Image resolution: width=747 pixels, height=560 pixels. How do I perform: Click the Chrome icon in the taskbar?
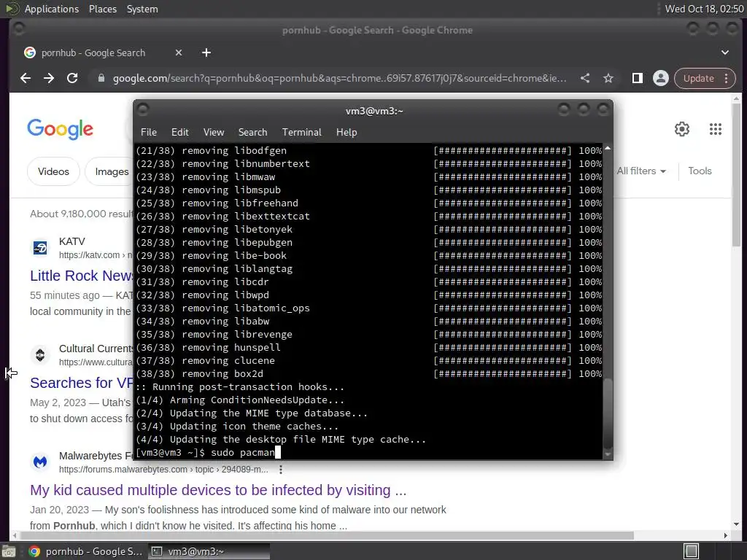click(x=34, y=551)
